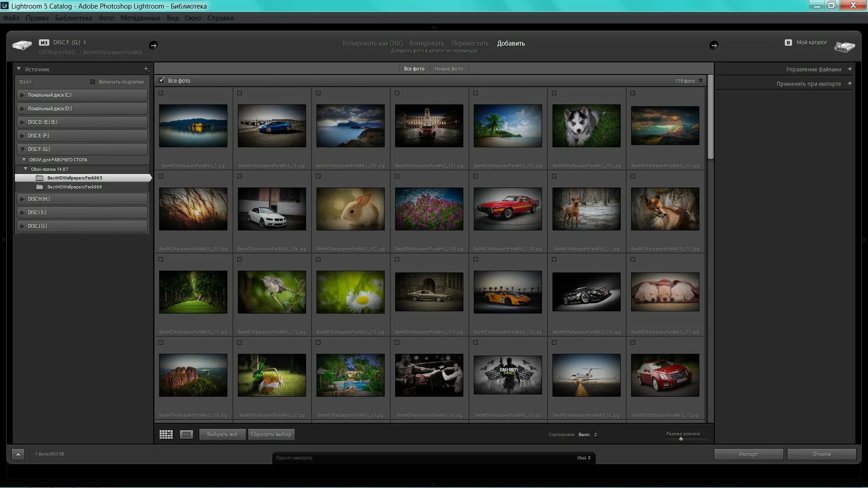This screenshot has height=488, width=868.
Task: Click the source drive icon at top left
Action: point(22,45)
